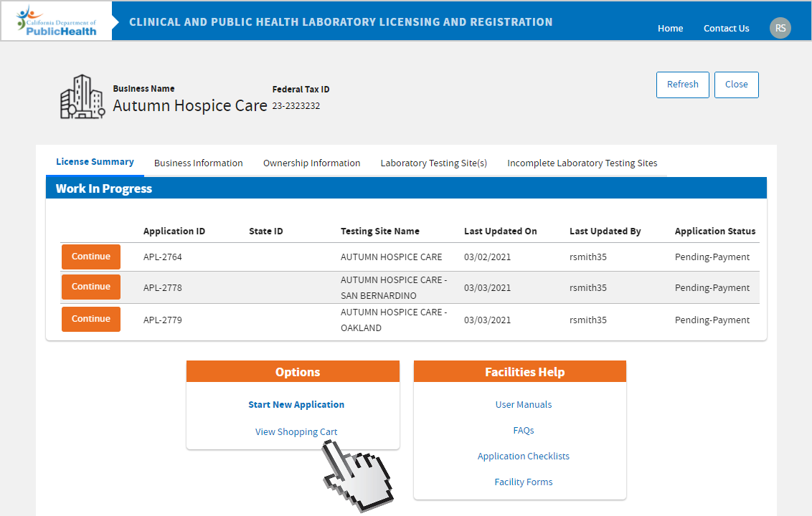Screen dimensions: 812x516
Task: Open the User Manuals help link
Action: (524, 405)
